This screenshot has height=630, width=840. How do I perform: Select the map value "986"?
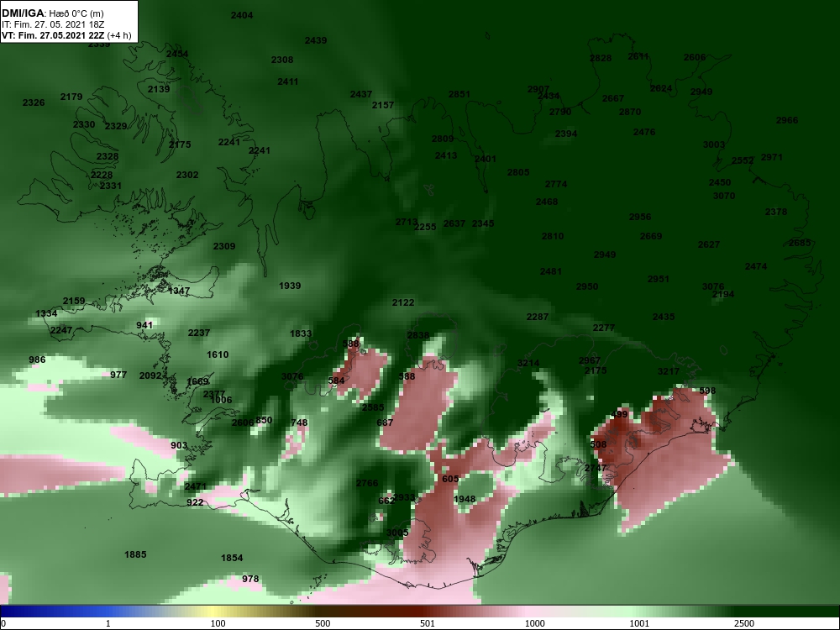37,360
